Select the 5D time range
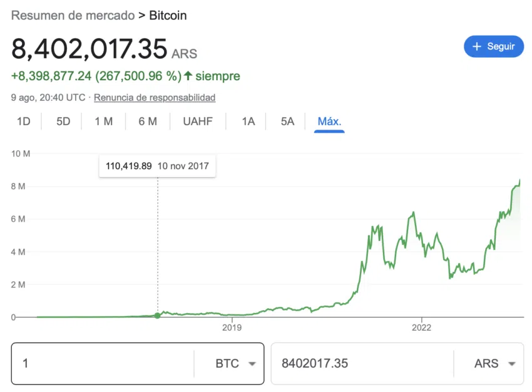This screenshot has width=532, height=392. (63, 121)
